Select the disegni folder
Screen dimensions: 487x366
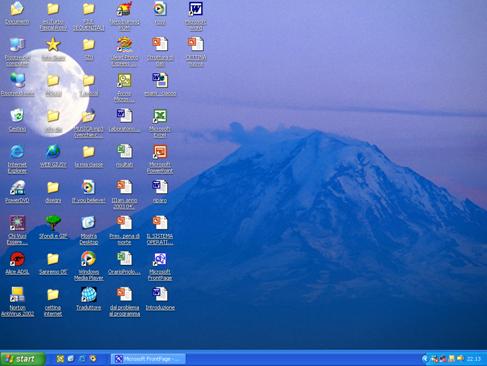coord(53,187)
